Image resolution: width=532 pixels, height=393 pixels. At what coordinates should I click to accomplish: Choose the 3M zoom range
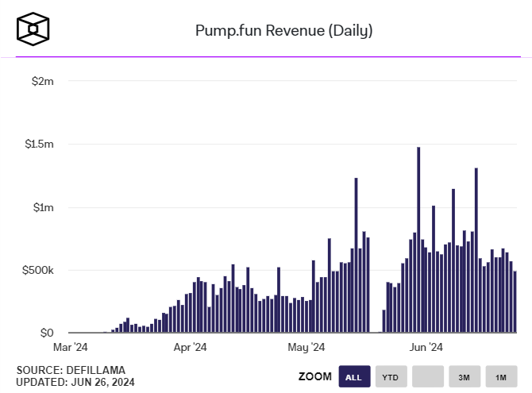pos(465,376)
